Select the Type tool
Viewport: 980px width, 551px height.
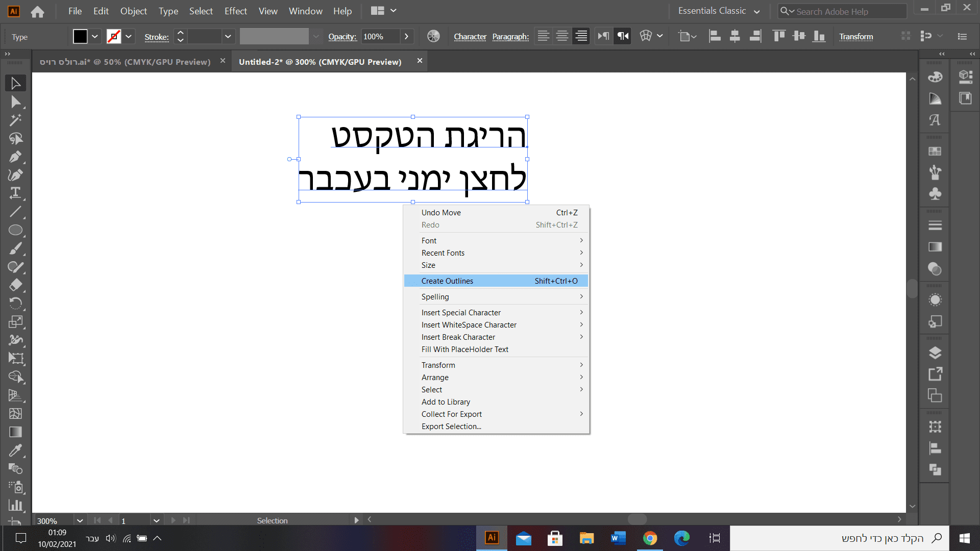(x=15, y=193)
